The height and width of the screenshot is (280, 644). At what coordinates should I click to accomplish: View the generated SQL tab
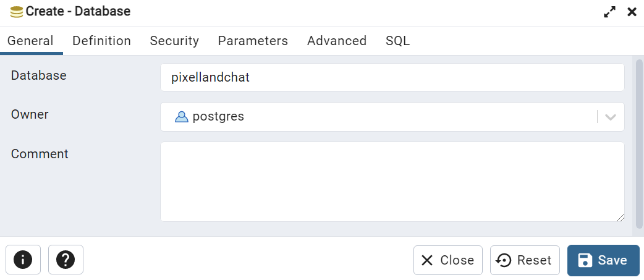coord(397,41)
